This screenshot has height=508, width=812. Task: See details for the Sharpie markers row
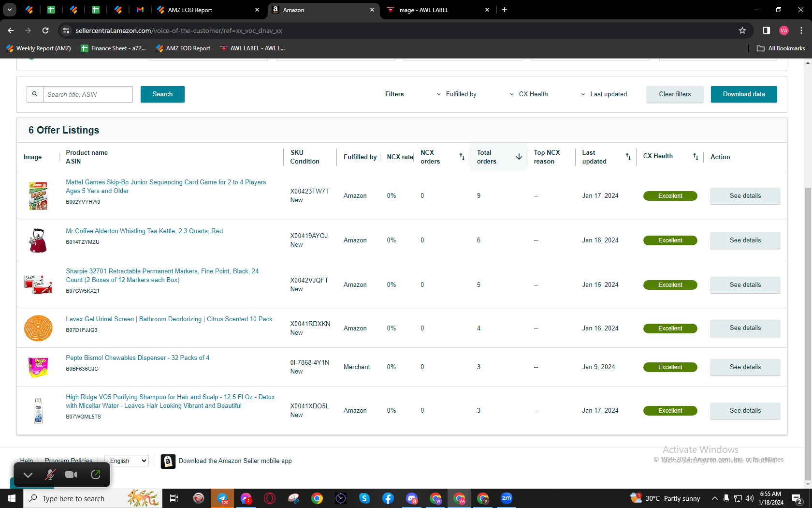745,285
